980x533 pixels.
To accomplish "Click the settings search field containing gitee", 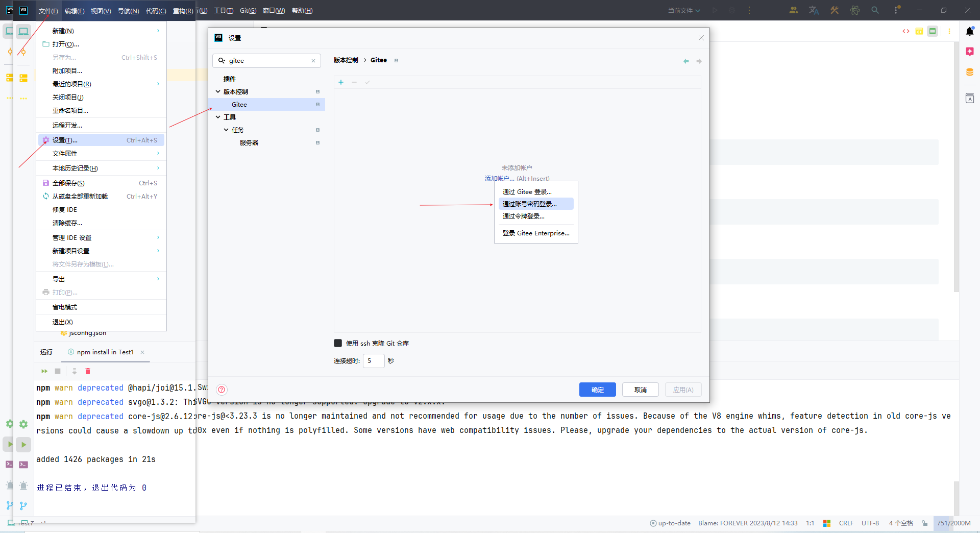I will point(266,61).
